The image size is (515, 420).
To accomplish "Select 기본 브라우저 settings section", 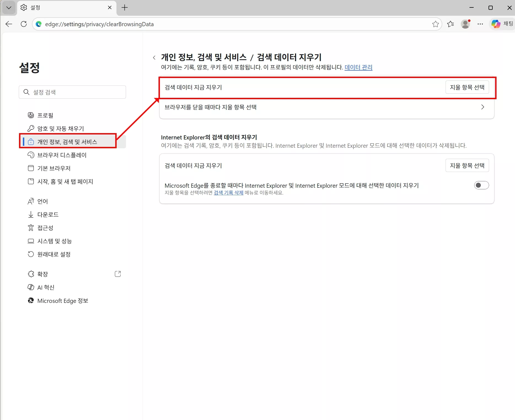I will click(x=54, y=168).
